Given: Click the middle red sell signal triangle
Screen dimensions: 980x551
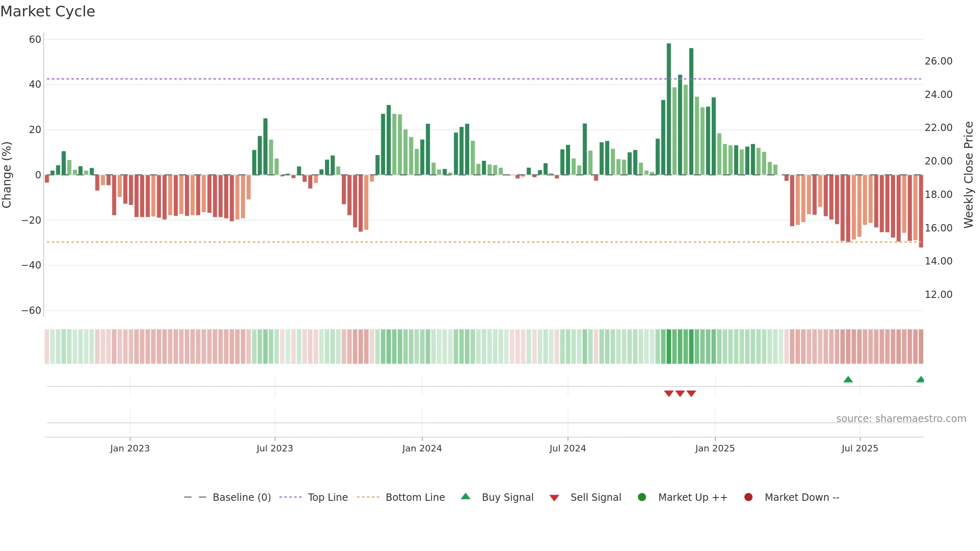Looking at the screenshot, I should [x=680, y=393].
